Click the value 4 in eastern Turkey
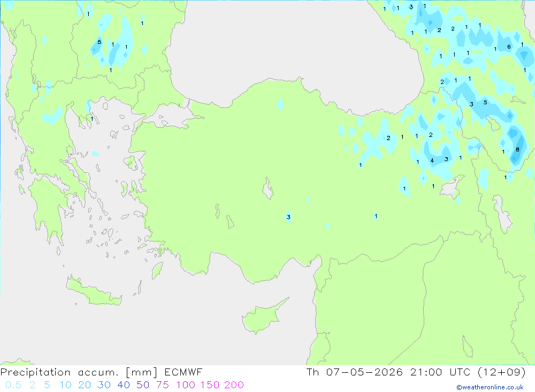535x392 pixels. click(432, 160)
